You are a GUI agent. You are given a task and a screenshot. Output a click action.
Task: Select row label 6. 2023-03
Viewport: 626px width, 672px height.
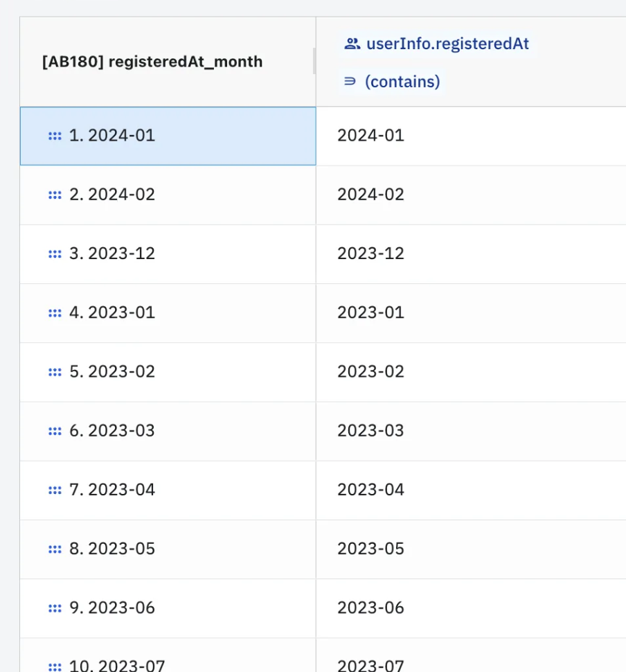(x=111, y=431)
